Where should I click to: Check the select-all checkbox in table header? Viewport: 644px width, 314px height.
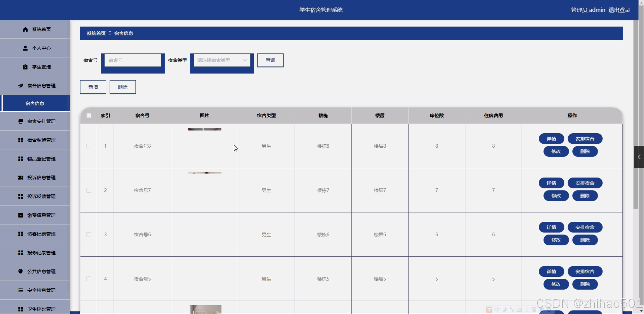click(x=89, y=116)
